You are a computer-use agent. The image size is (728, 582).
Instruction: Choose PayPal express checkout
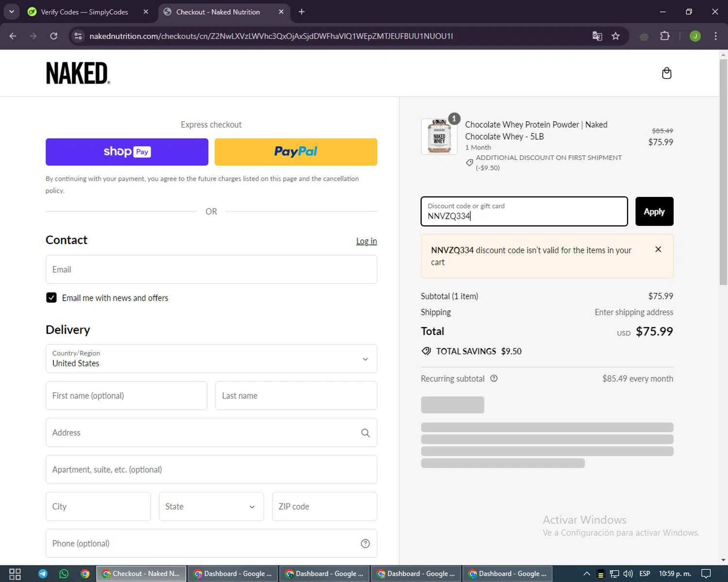pos(296,152)
